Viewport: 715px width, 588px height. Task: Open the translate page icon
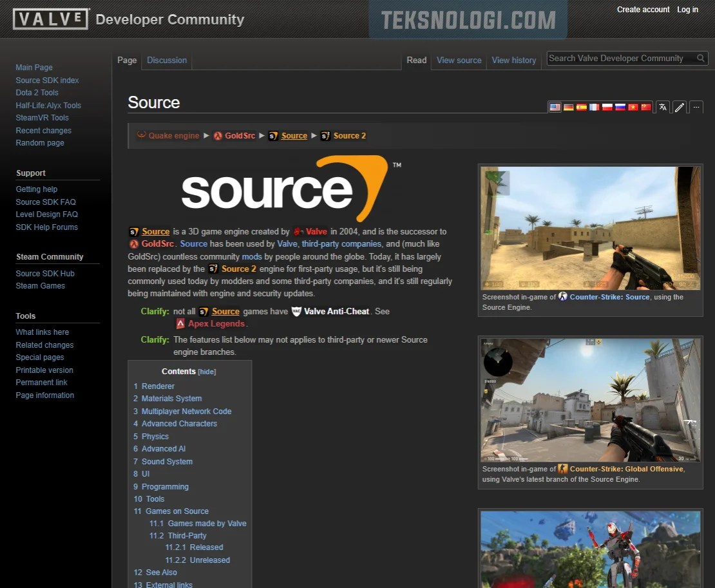(663, 107)
